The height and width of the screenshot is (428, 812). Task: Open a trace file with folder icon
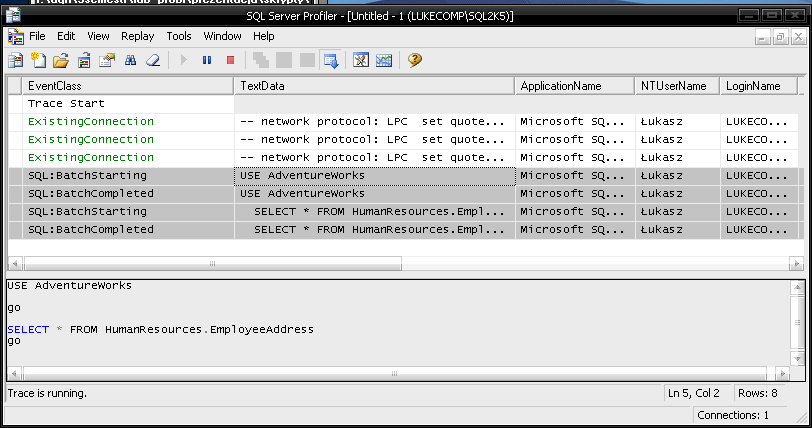(x=61, y=60)
